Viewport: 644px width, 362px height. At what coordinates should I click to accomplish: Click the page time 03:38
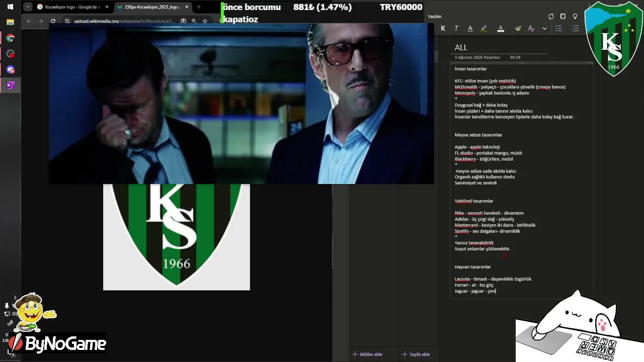(x=515, y=58)
